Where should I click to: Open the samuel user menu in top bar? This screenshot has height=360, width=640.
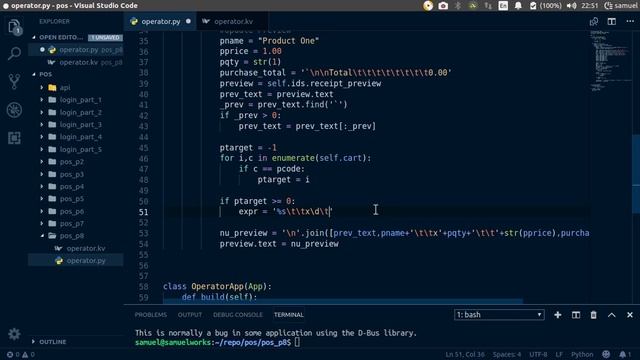[620, 6]
